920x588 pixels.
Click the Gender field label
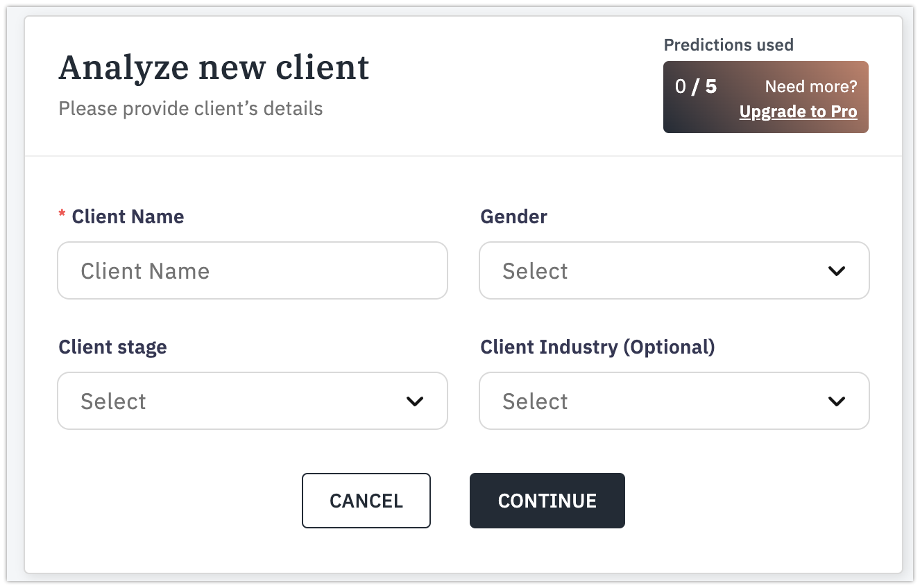(513, 216)
